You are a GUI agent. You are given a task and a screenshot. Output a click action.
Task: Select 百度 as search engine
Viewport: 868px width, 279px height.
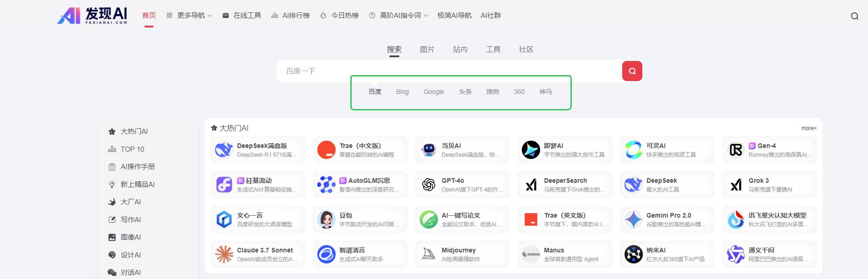point(375,92)
